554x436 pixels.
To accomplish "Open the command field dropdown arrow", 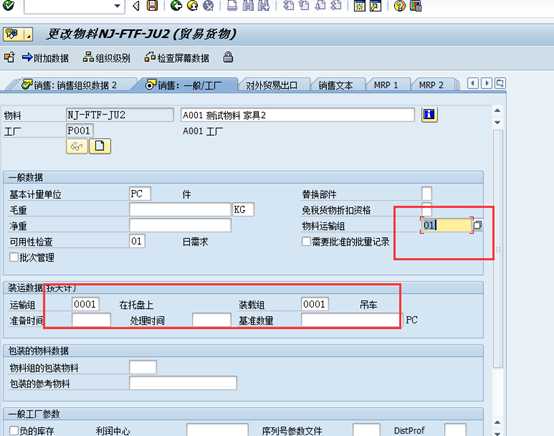I will click(117, 6).
